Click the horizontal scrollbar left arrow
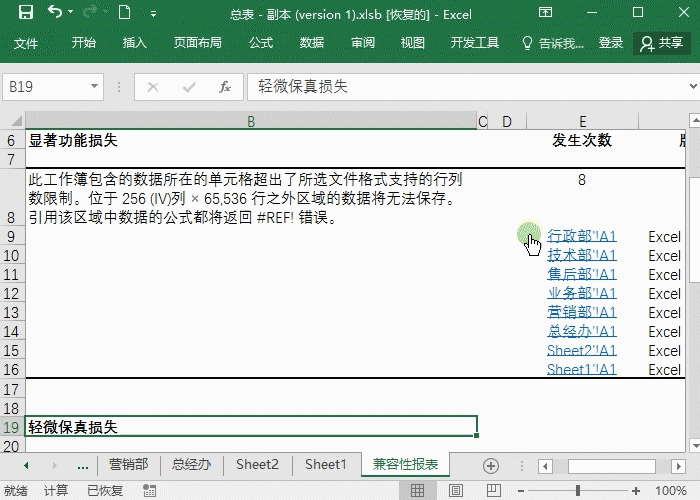This screenshot has height=500, width=700. (x=545, y=467)
